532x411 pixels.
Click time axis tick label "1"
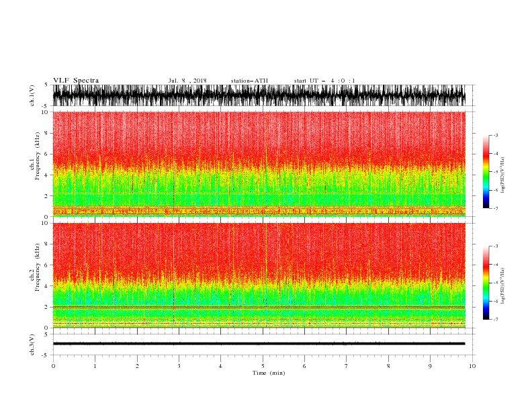pyautogui.click(x=95, y=366)
